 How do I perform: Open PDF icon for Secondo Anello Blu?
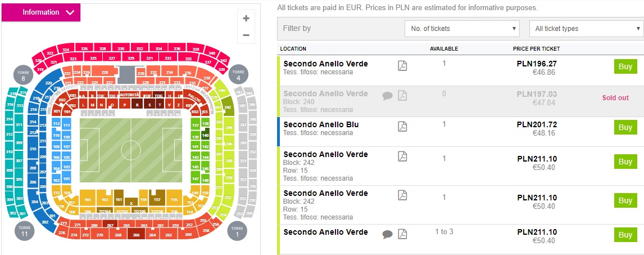[x=402, y=126]
